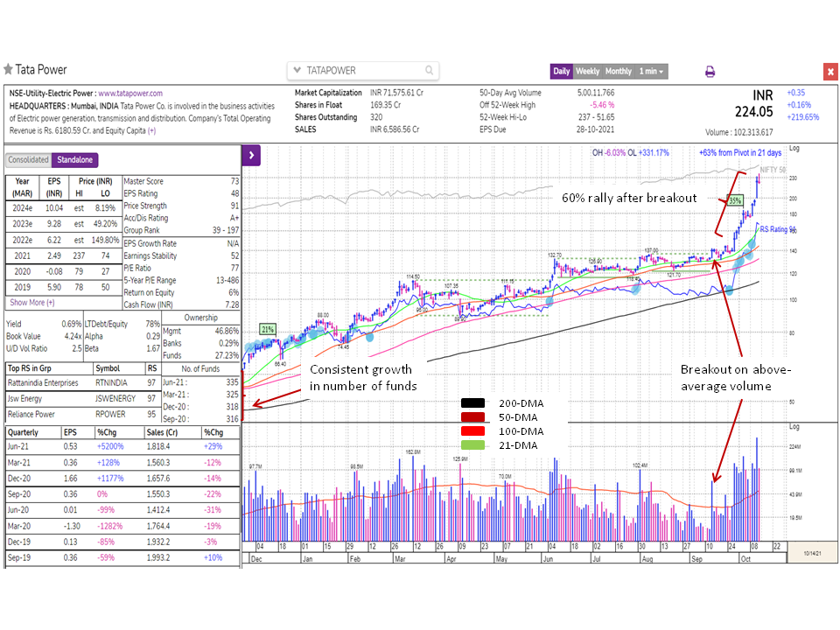Click the Jun-21 quarterly EPS row
The image size is (840, 630).
122,446
